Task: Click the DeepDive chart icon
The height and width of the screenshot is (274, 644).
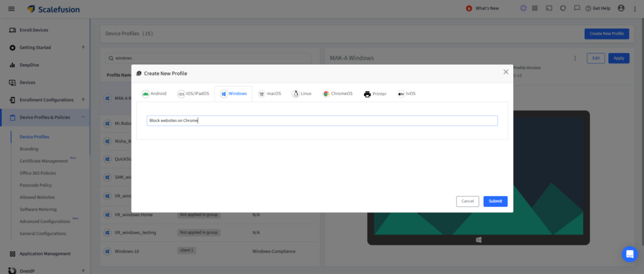Action: pos(13,65)
